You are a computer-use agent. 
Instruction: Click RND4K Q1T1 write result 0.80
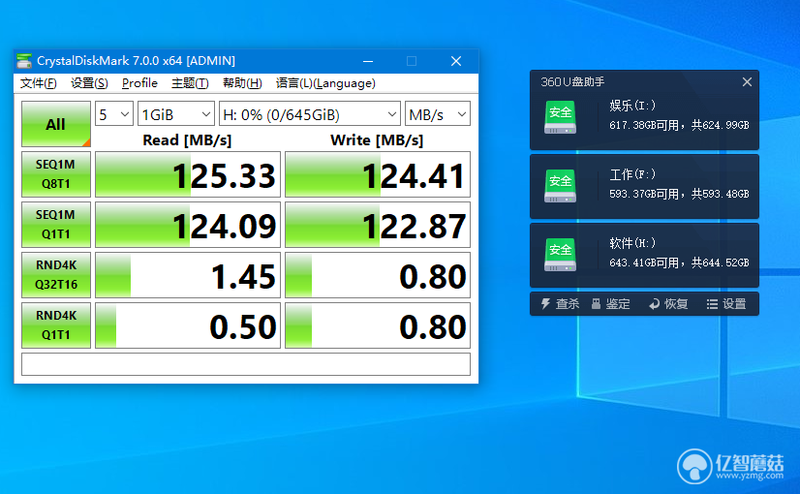378,325
